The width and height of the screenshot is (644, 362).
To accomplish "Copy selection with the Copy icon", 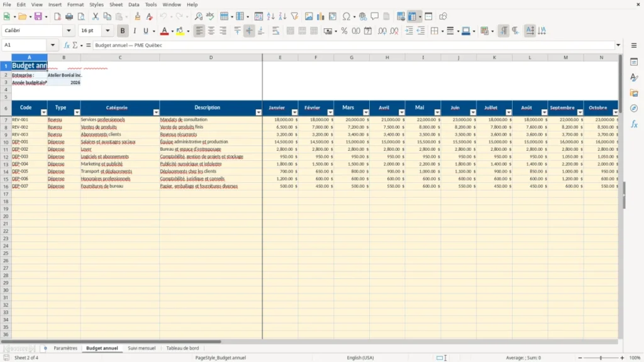I will click(107, 16).
